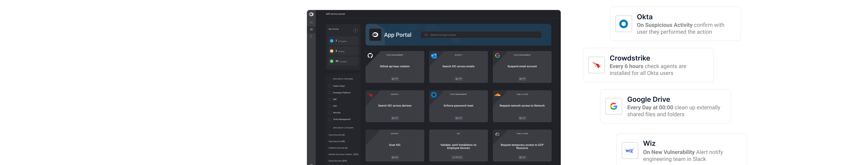The width and height of the screenshot is (868, 165).
Task: Click the Google Drive heading in the workflow card
Action: click(649, 100)
